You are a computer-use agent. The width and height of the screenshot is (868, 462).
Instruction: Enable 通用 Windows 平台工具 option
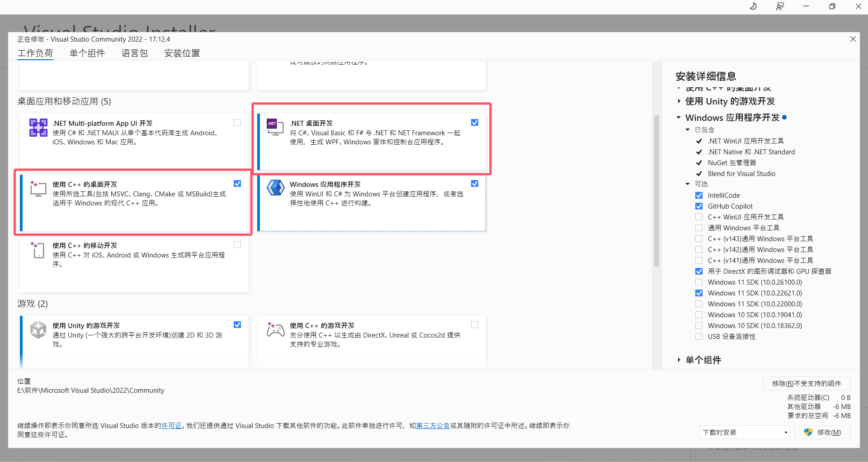coord(699,228)
